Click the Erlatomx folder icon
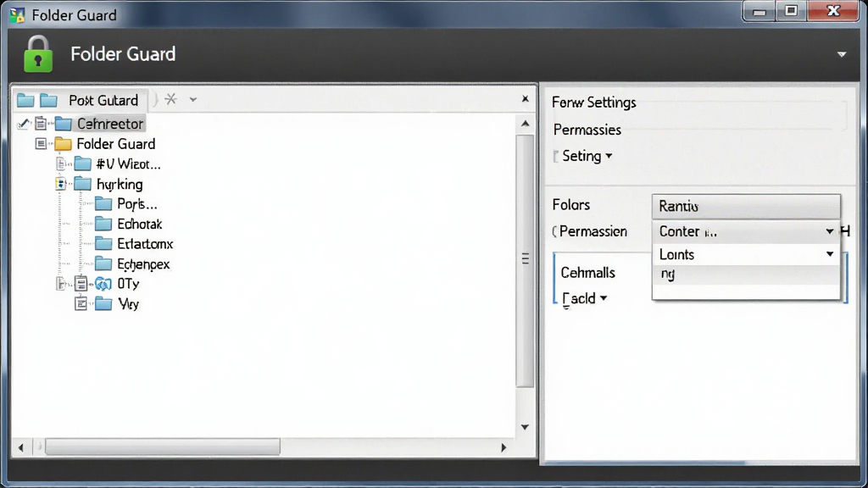 click(x=103, y=244)
